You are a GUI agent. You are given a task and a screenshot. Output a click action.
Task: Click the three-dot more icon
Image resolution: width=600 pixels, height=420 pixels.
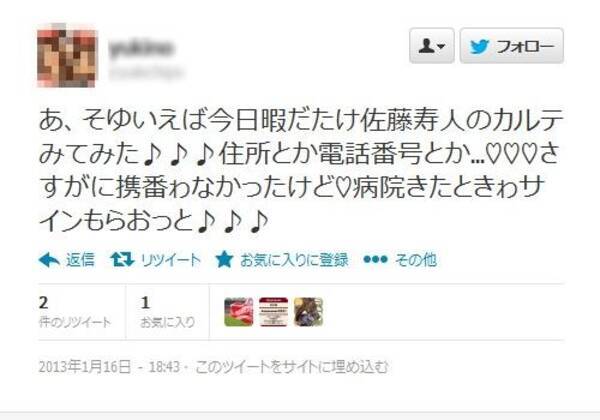[x=375, y=260]
